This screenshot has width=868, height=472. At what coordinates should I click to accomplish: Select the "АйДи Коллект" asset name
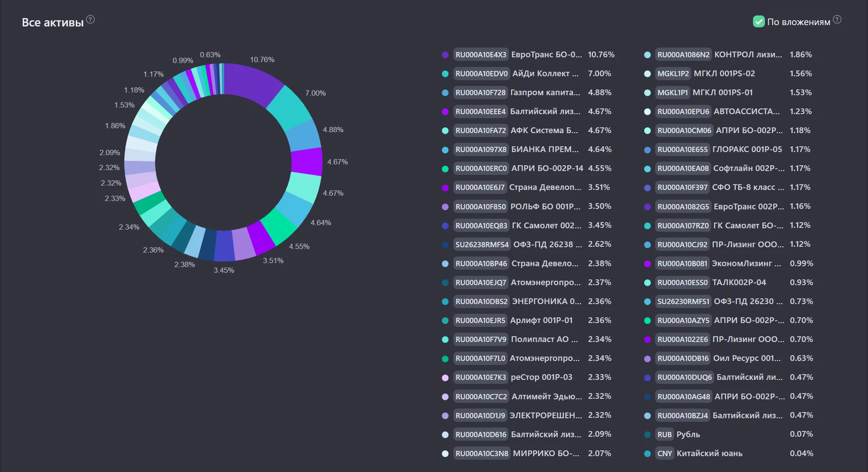(x=545, y=74)
